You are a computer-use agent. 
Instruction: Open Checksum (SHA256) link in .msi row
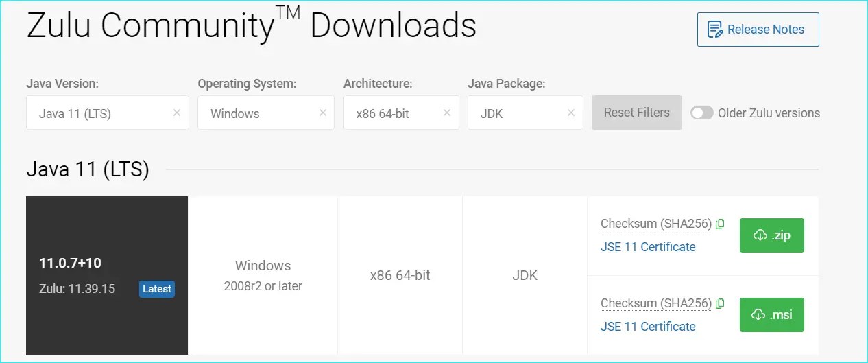coord(656,303)
